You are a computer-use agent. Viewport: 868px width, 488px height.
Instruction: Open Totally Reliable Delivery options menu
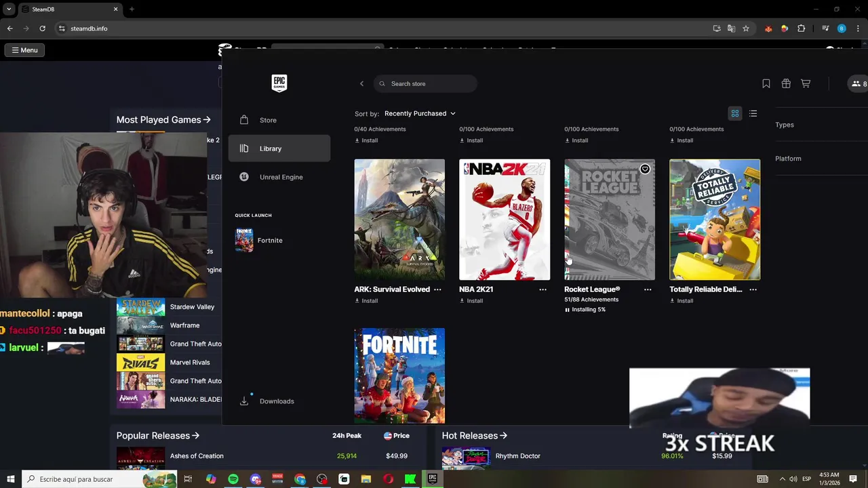pyautogui.click(x=753, y=289)
